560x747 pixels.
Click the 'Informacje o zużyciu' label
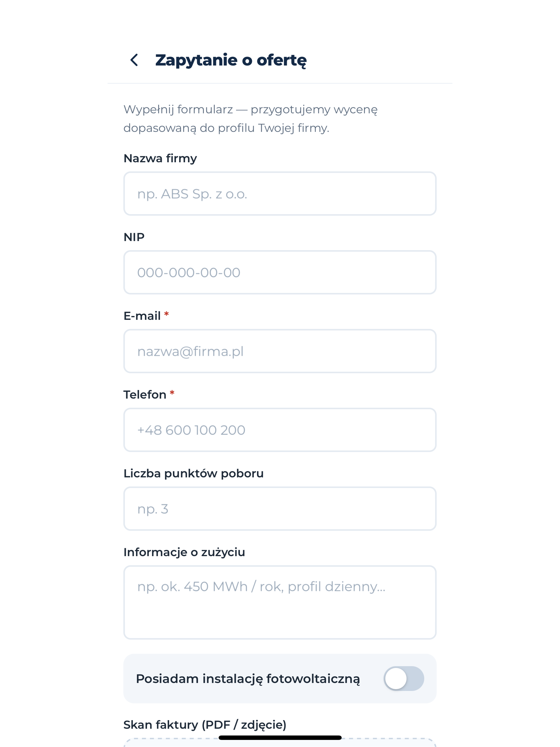(x=184, y=552)
